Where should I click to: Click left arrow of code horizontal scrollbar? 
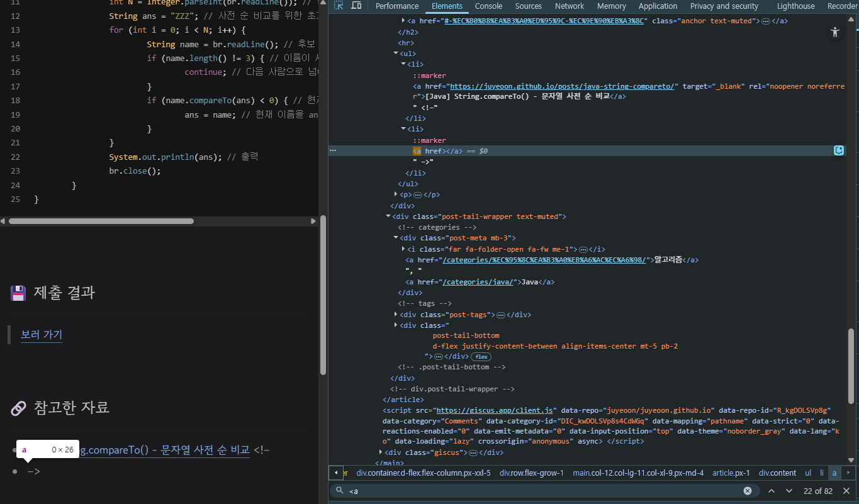coord(3,221)
